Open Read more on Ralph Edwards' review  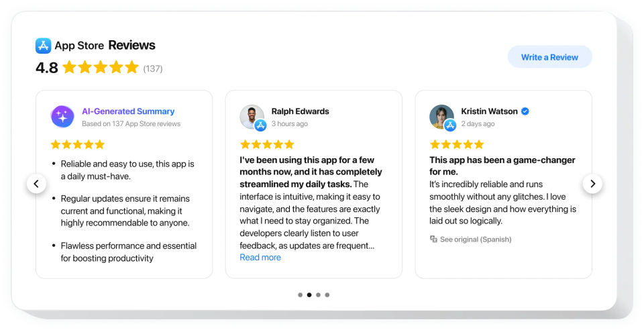pyautogui.click(x=260, y=258)
